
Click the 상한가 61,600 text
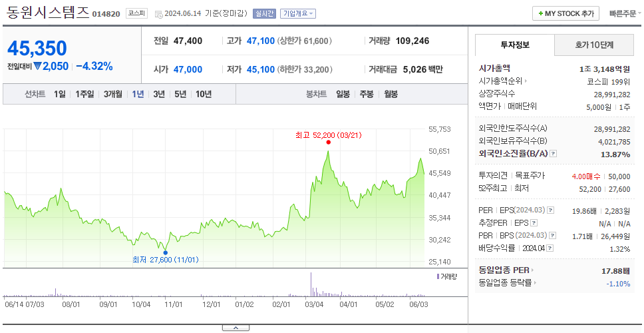coord(305,41)
